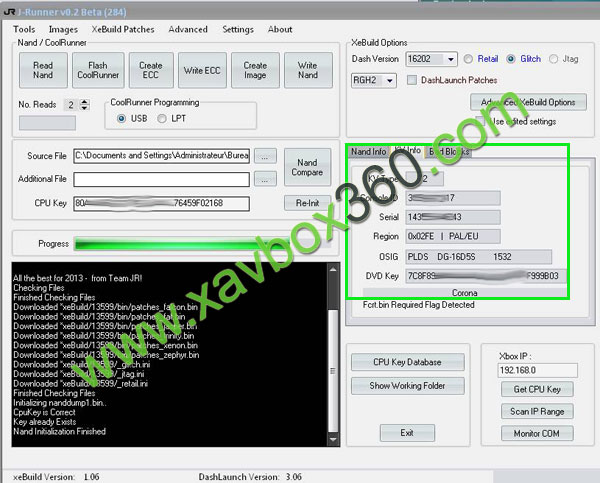Click the CPU Key input field

[x=161, y=203]
